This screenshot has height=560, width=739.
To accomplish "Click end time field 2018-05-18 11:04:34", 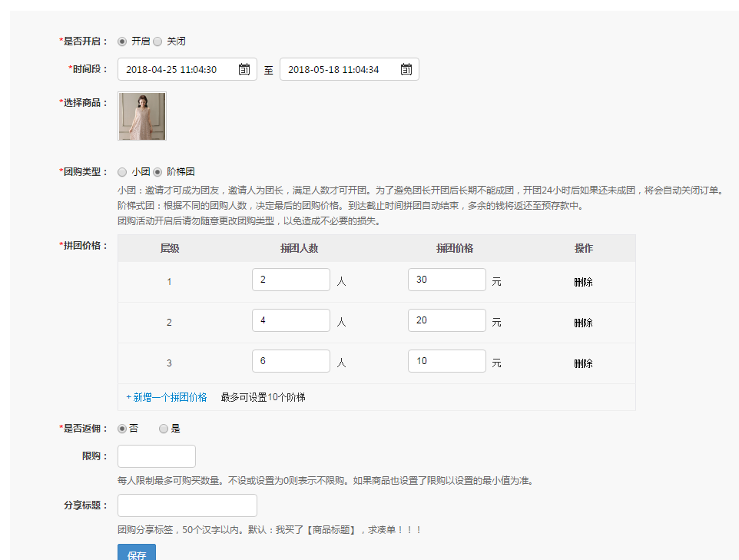I will [x=350, y=69].
